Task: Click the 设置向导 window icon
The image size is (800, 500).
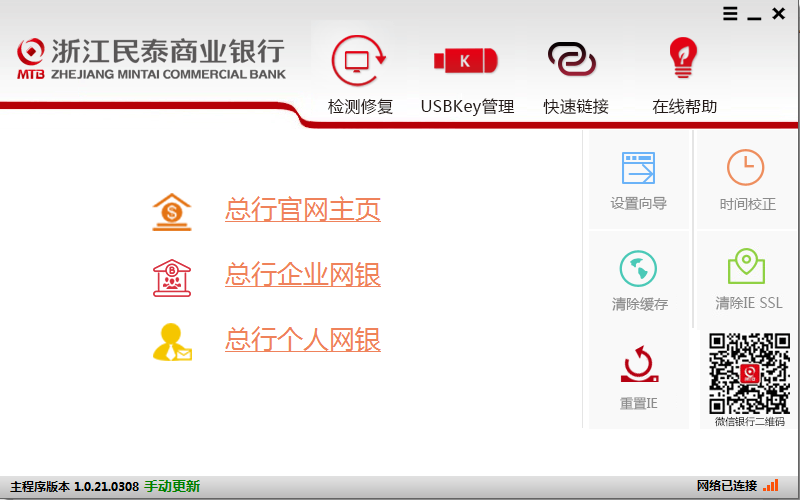Action: point(638,168)
